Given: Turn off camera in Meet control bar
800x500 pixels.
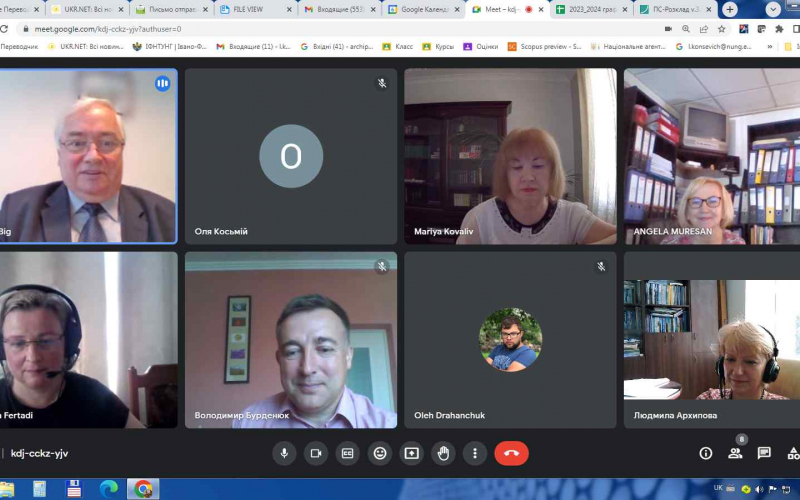Looking at the screenshot, I should point(316,453).
